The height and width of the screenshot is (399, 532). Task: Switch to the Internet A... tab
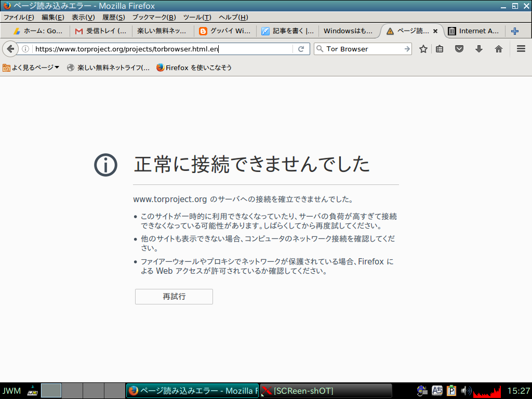pos(474,31)
